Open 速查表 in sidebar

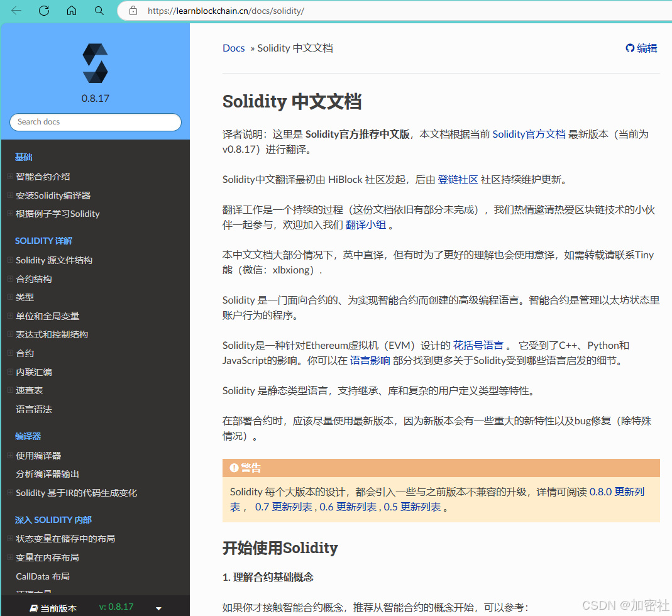point(29,390)
